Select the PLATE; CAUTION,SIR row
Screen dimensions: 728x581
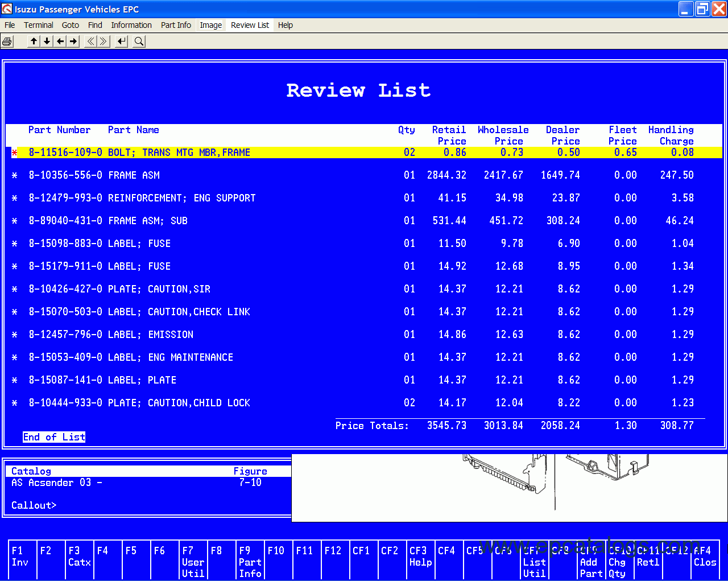pos(364,289)
